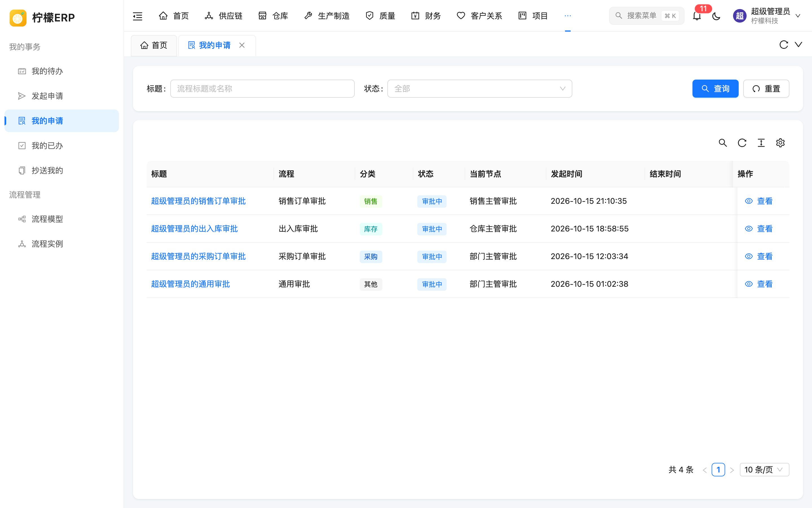Open the 状态 select dropdown
The width and height of the screenshot is (812, 508).
click(x=480, y=89)
